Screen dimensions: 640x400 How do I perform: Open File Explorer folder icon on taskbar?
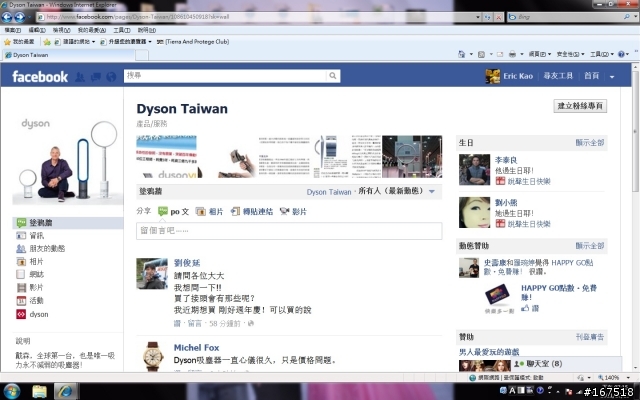point(40,391)
